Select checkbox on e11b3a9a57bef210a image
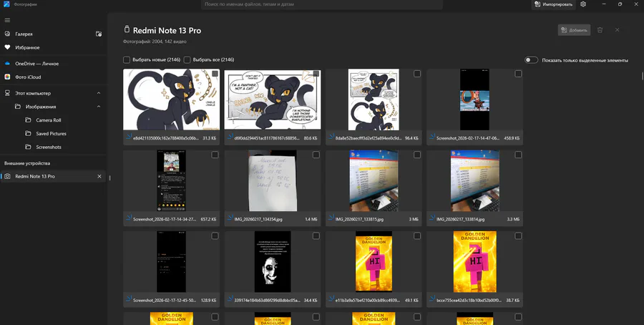Image resolution: width=644 pixels, height=325 pixels. click(417, 236)
